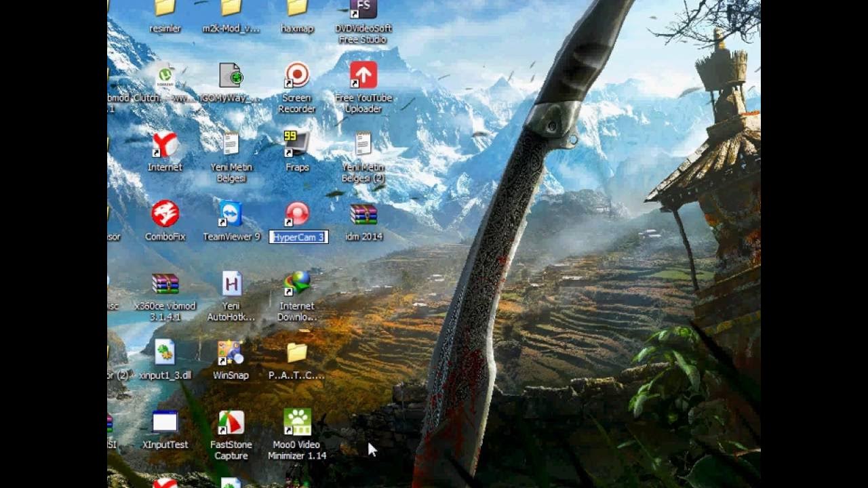Select the Fraps shortcut icon
This screenshot has height=488, width=868.
coord(297,144)
